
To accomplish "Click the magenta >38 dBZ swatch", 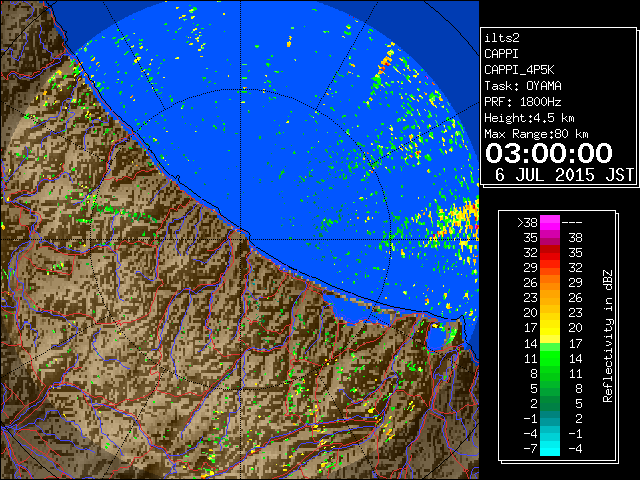I will pos(550,222).
